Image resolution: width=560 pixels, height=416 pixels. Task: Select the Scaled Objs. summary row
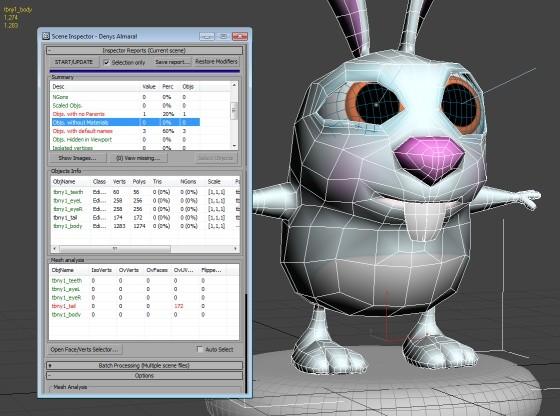point(125,105)
